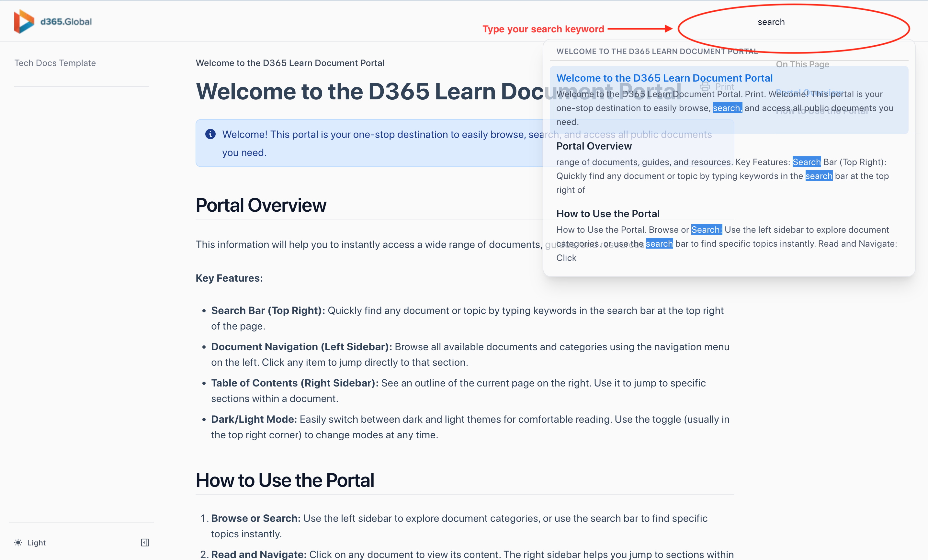Open the How to Use the Portal search result
Image resolution: width=928 pixels, height=560 pixels.
click(x=729, y=235)
